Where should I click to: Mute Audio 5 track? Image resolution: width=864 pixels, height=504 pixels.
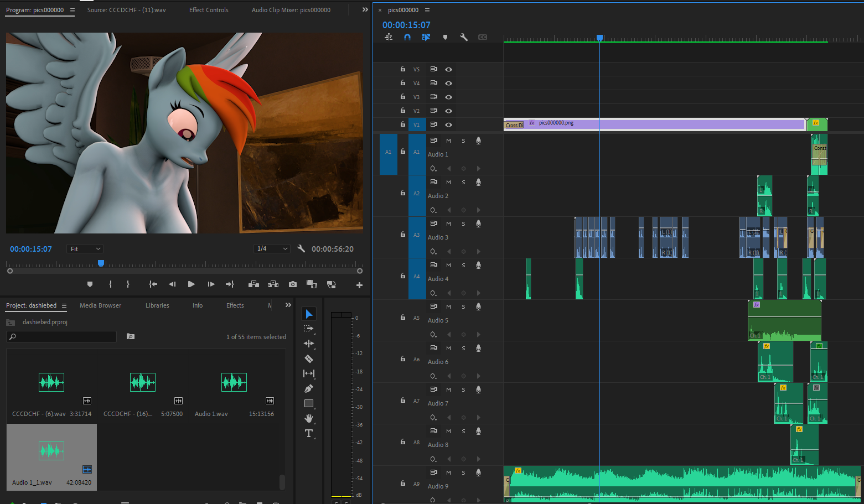click(x=448, y=306)
